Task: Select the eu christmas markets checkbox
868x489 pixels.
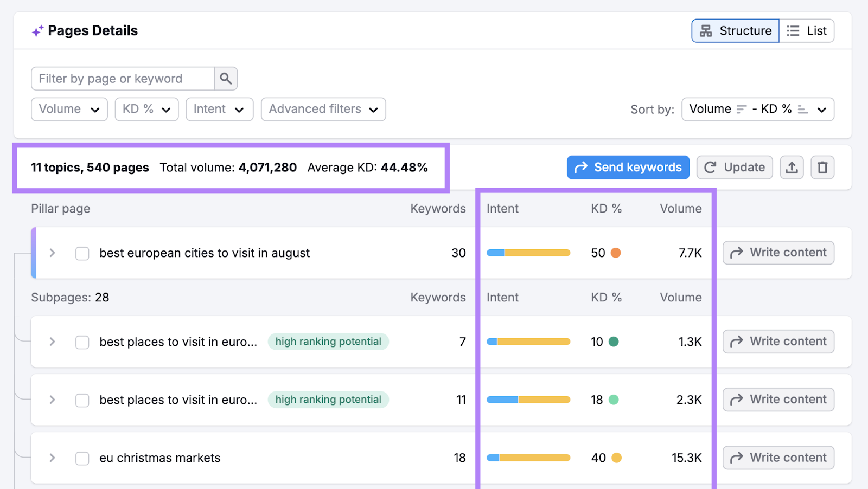Action: [82, 458]
